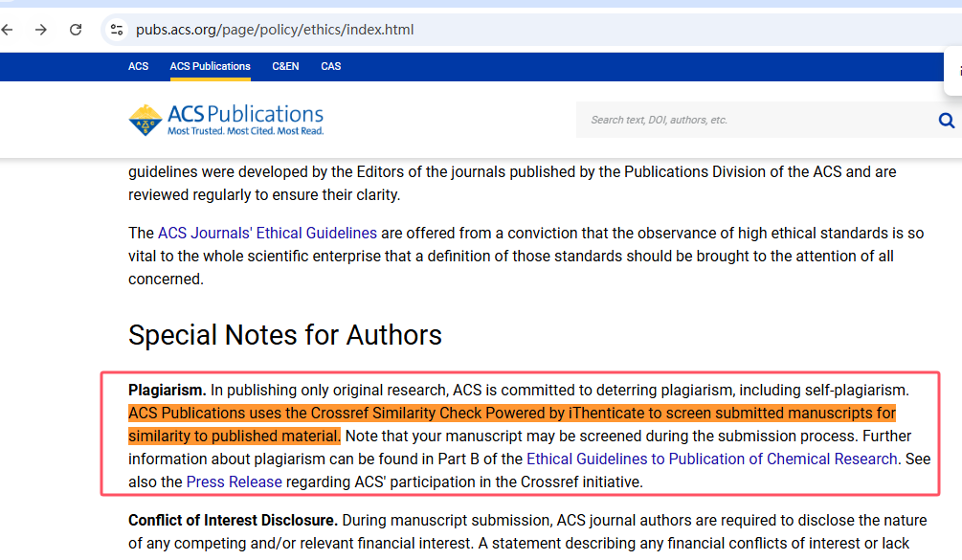Click the ACS Publications logo emblem
This screenshot has width=962, height=560.
(145, 120)
